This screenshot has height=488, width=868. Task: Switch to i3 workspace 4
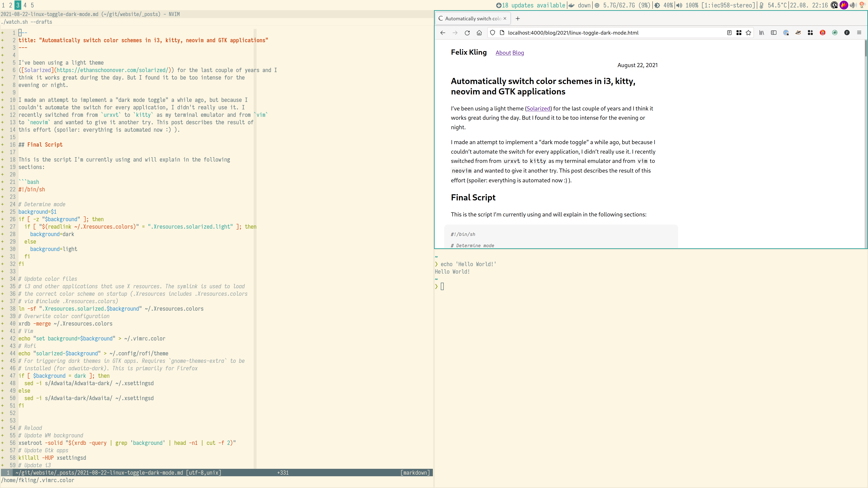[25, 5]
